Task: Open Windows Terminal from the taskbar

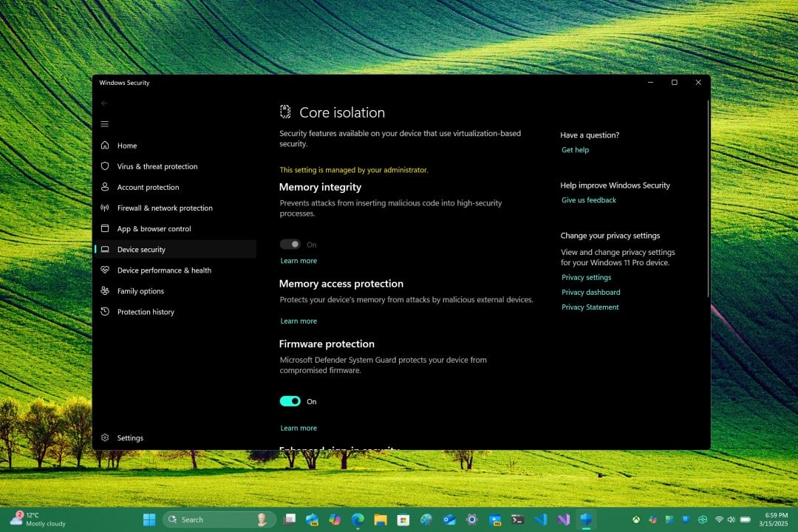Action: 517,519
